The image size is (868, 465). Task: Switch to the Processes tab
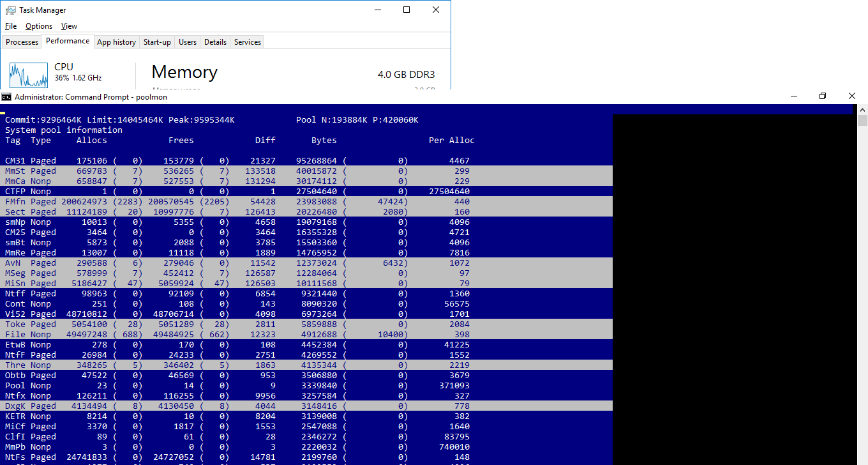[22, 42]
